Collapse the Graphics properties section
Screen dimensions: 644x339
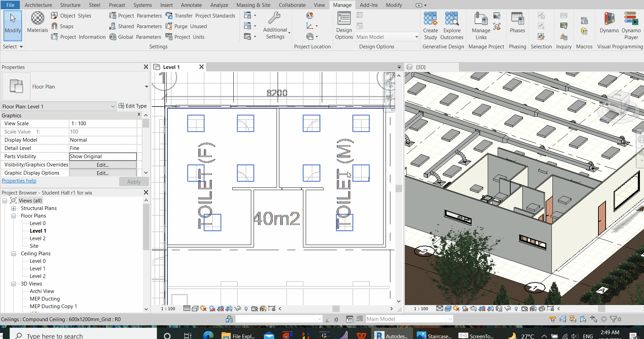point(139,115)
